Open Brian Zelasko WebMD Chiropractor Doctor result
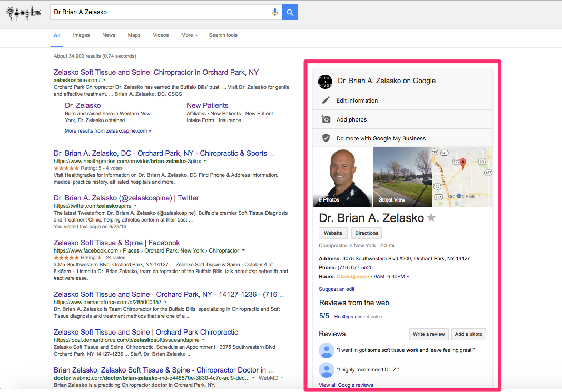The height and width of the screenshot is (392, 562). (164, 370)
